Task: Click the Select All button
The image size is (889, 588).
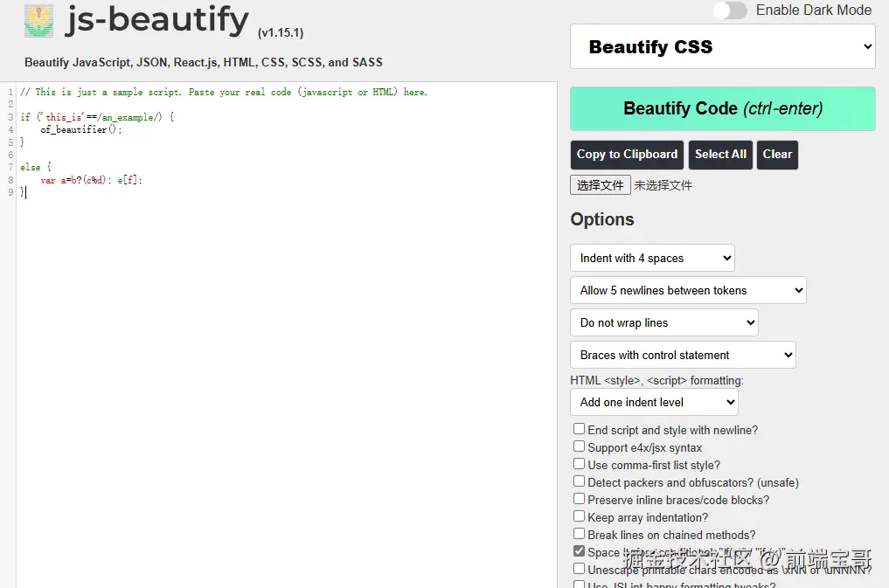Action: (720, 154)
